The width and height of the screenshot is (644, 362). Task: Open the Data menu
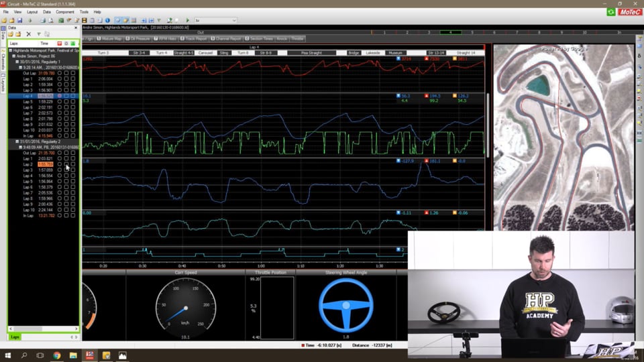47,12
